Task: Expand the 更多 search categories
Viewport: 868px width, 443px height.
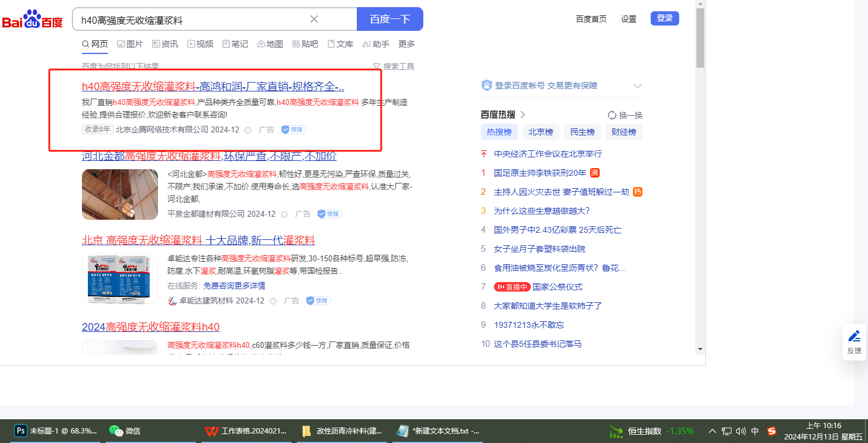Action: (407, 44)
